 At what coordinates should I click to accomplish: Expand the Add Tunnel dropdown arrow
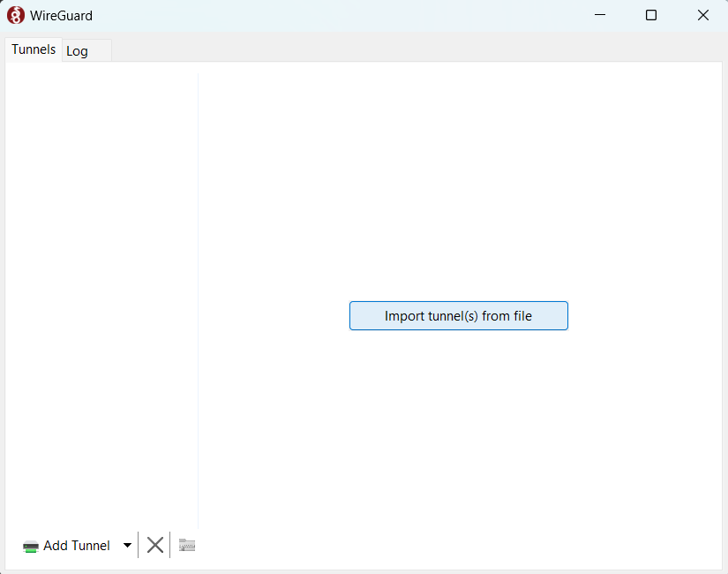coord(127,545)
